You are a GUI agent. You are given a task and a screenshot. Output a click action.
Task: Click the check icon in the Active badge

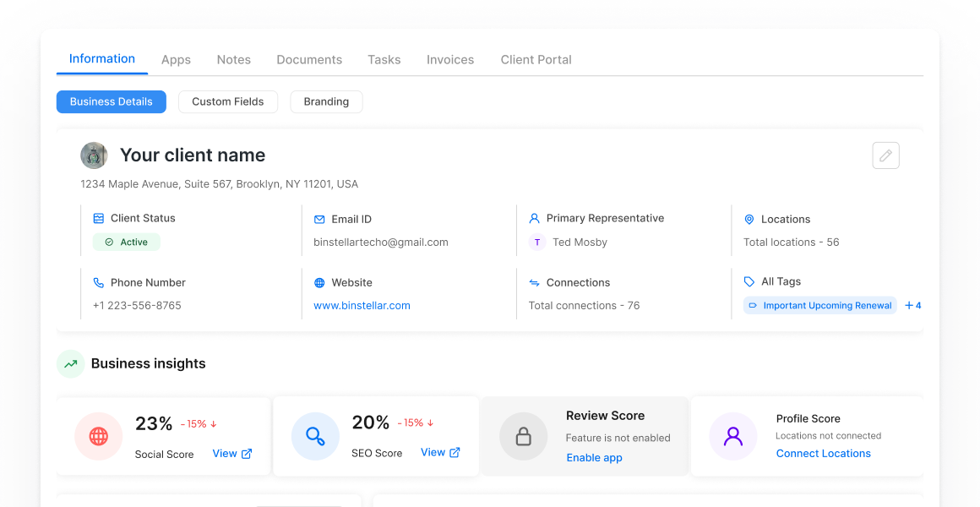(x=109, y=242)
